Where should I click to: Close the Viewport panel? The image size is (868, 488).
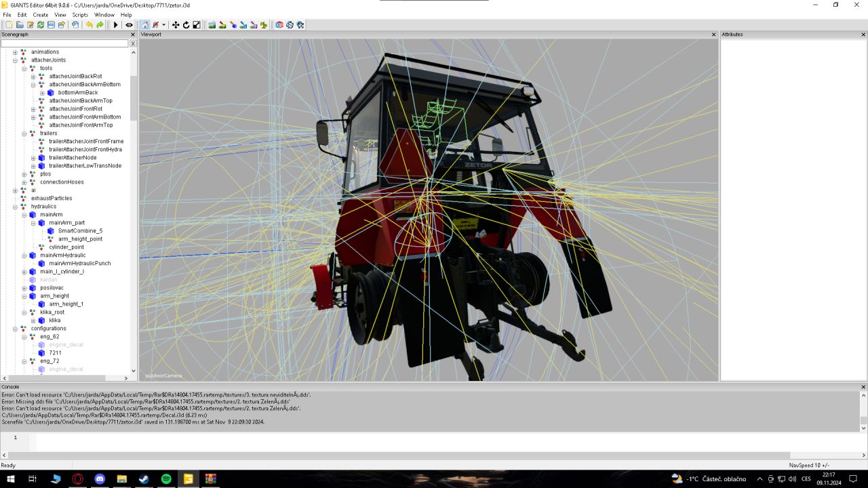pyautogui.click(x=713, y=35)
